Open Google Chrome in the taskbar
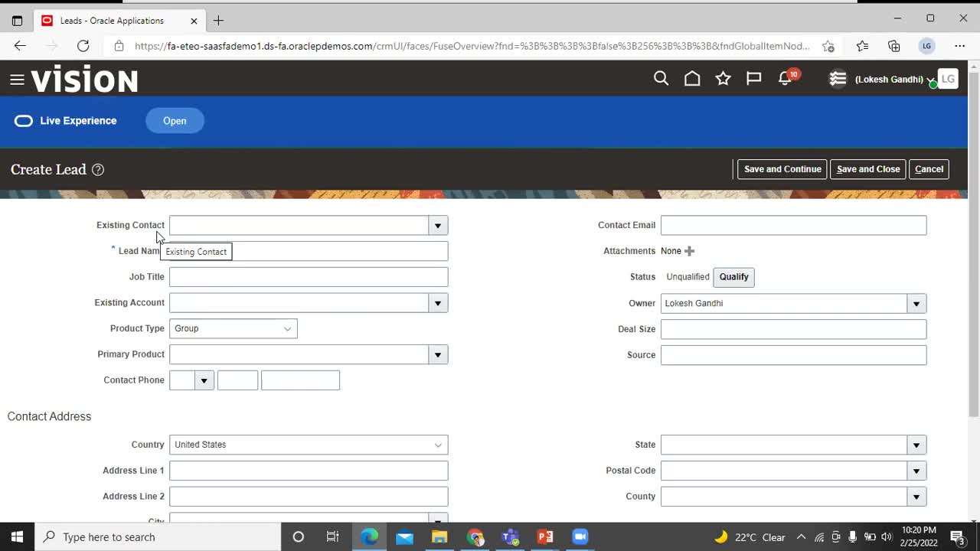 click(x=475, y=536)
